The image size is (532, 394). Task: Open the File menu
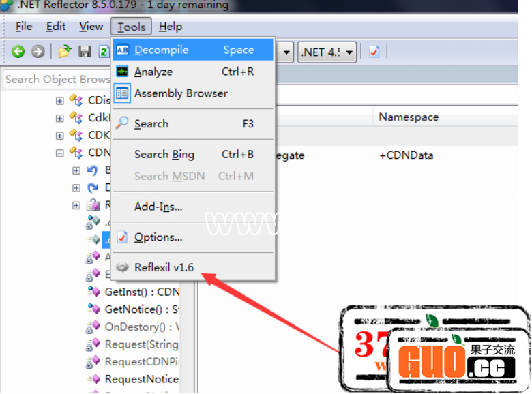[24, 27]
